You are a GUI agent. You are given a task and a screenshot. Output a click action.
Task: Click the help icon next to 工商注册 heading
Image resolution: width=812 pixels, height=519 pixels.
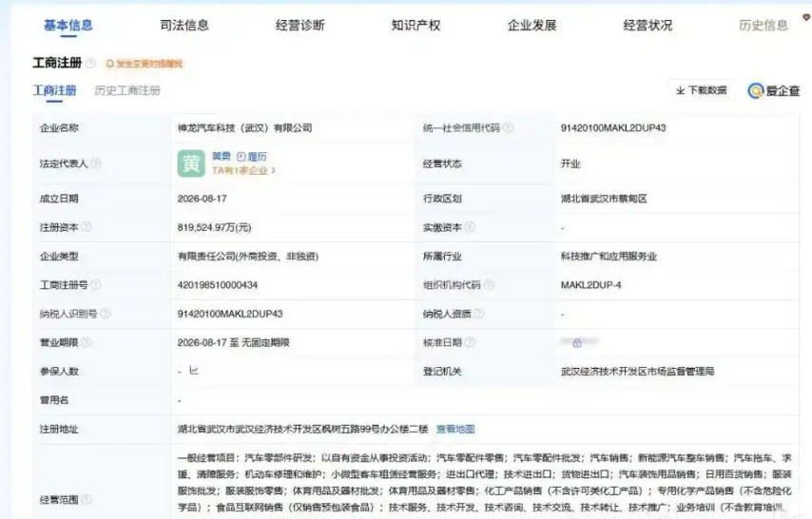point(90,63)
